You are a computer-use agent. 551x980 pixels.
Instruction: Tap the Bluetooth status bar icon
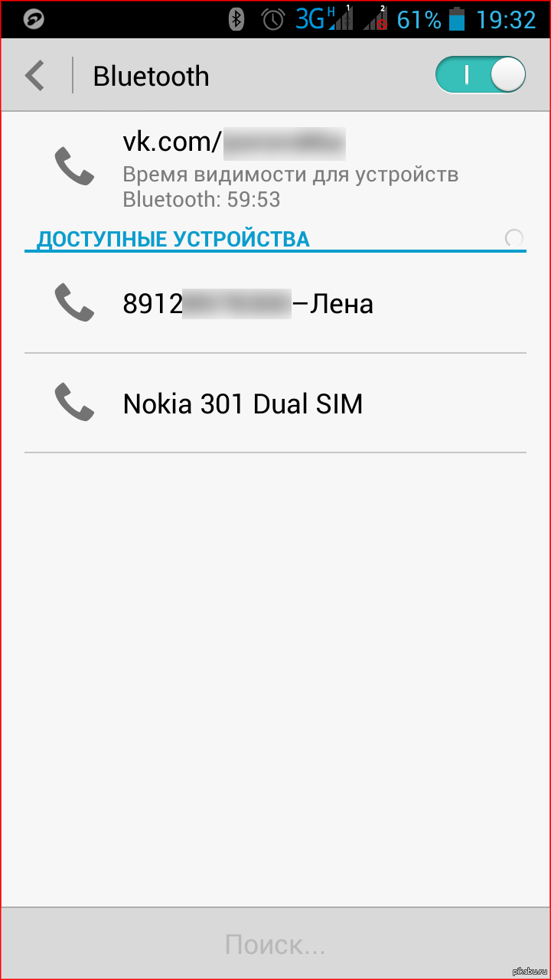[236, 19]
